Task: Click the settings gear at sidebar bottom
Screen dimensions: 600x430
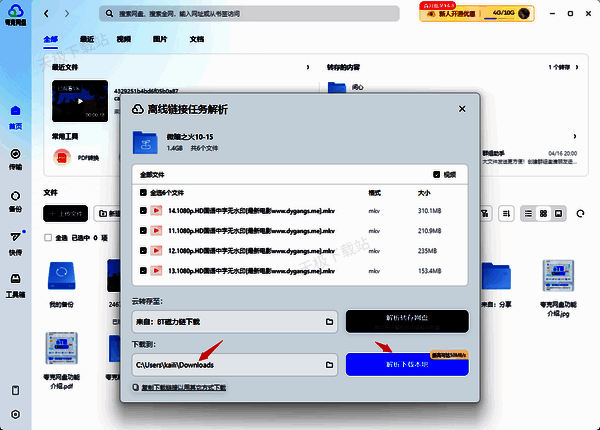Action: (x=15, y=413)
